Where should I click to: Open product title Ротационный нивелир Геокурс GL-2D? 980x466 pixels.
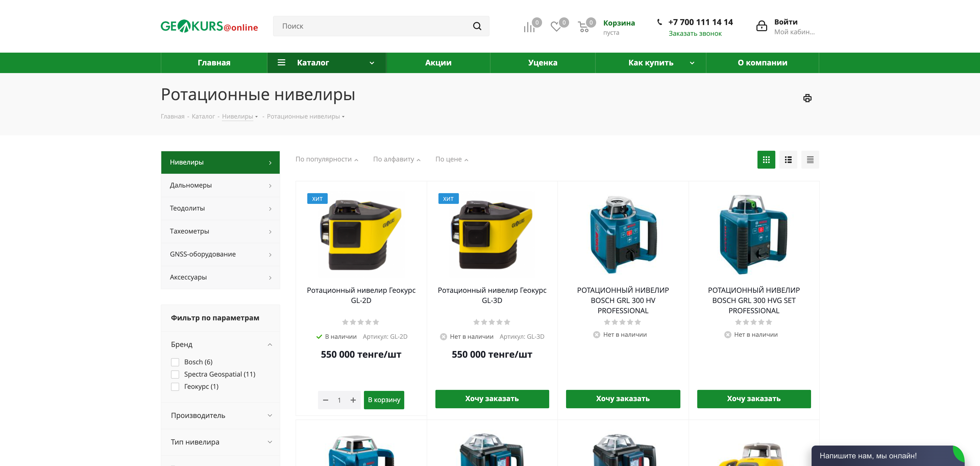pos(361,295)
